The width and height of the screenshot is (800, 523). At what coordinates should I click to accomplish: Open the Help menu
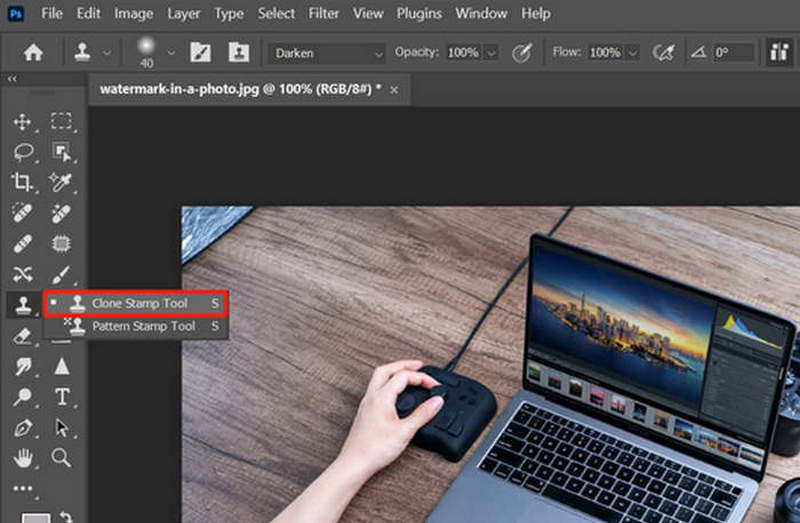(536, 13)
